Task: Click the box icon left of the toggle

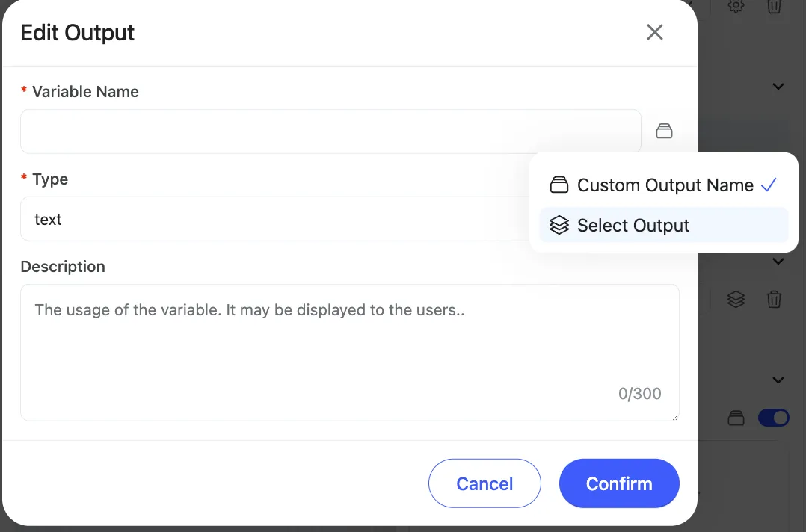Action: tap(736, 418)
